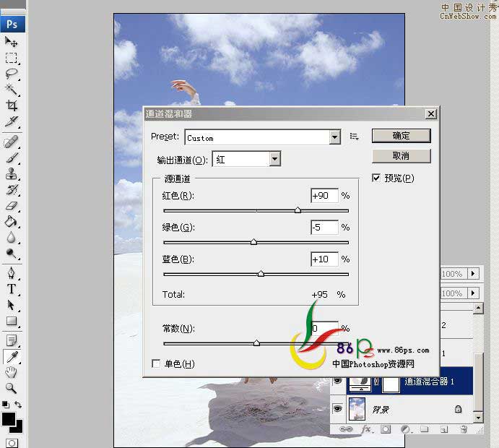Image resolution: width=499 pixels, height=448 pixels.
Task: Click layers panel scroll down arrow
Action: pyautogui.click(x=478, y=418)
